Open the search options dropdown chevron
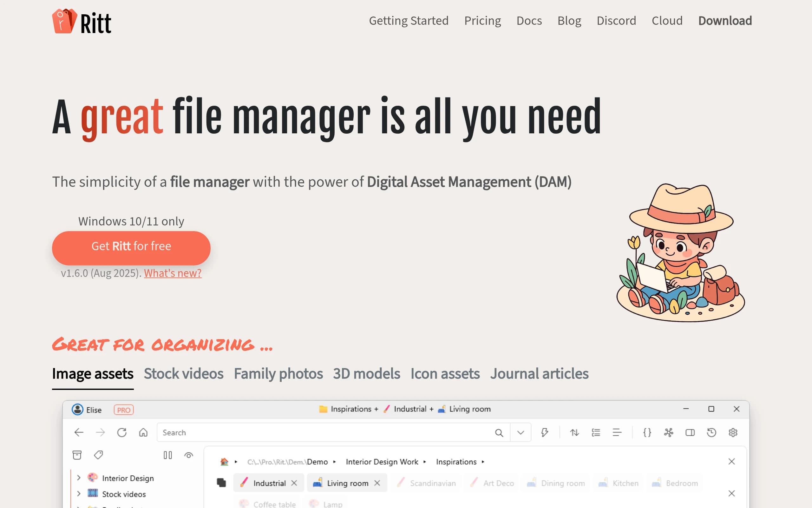The image size is (812, 508). pyautogui.click(x=521, y=432)
